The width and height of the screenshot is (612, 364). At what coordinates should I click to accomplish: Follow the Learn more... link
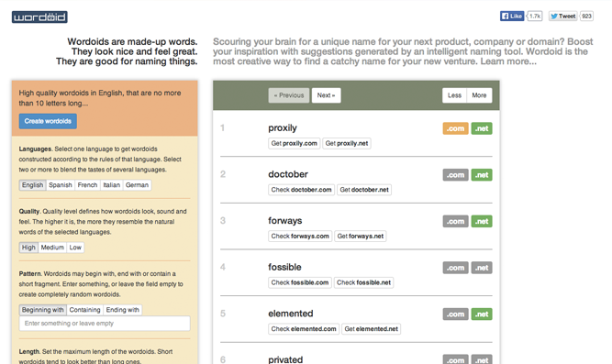click(x=508, y=61)
